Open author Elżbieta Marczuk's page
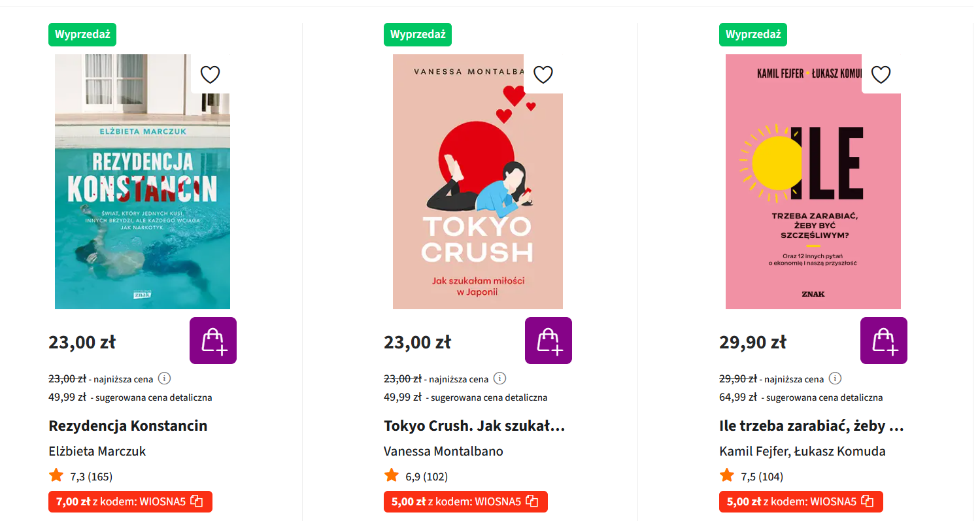The image size is (980, 521). [97, 451]
